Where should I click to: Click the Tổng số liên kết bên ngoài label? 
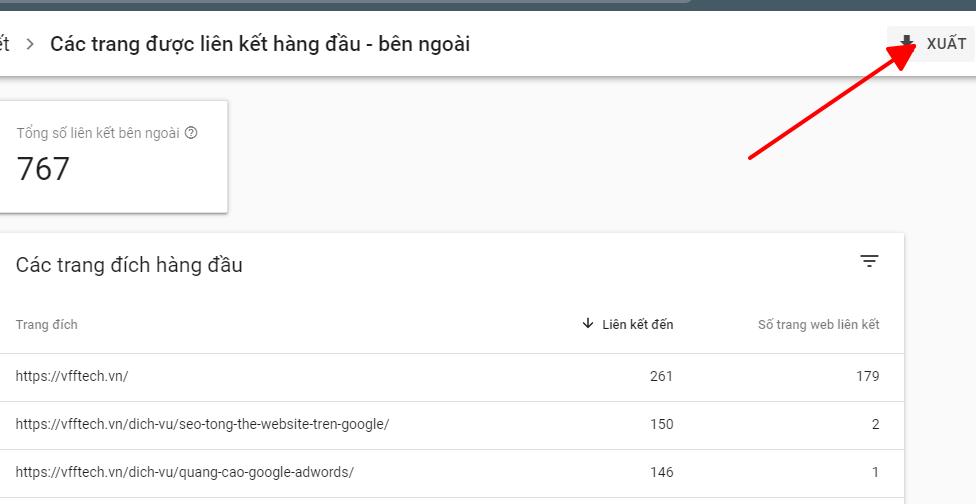pos(98,133)
